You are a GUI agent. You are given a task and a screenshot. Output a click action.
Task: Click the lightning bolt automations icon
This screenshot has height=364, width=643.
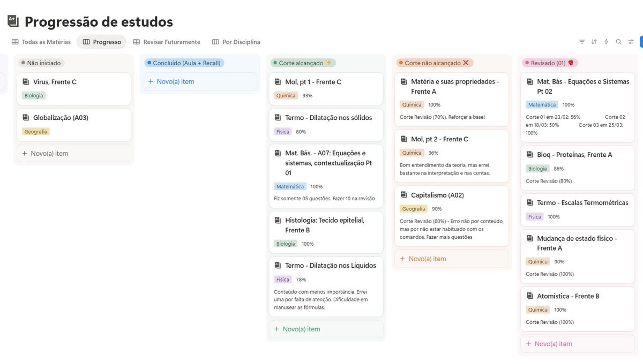pos(607,42)
